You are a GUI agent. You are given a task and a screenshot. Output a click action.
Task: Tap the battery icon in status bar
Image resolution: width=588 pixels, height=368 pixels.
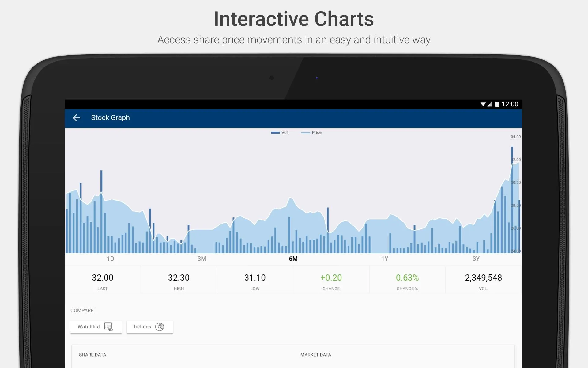pos(497,104)
